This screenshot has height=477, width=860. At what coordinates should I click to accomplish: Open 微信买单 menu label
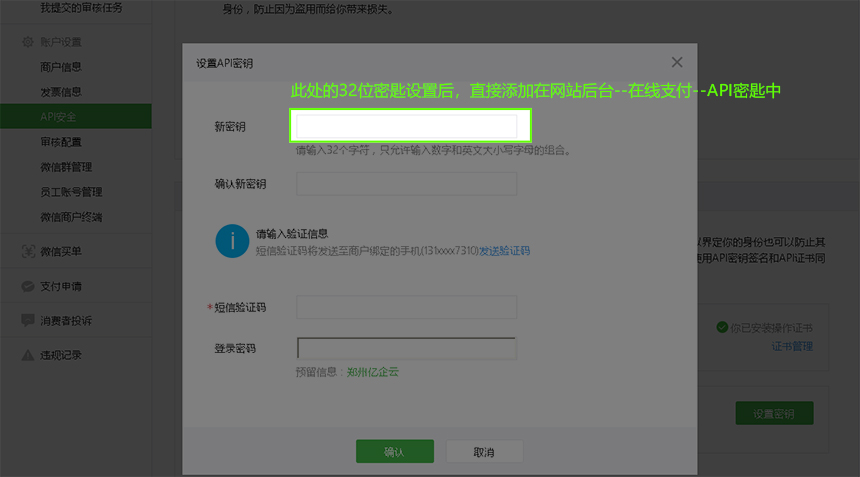(x=61, y=252)
